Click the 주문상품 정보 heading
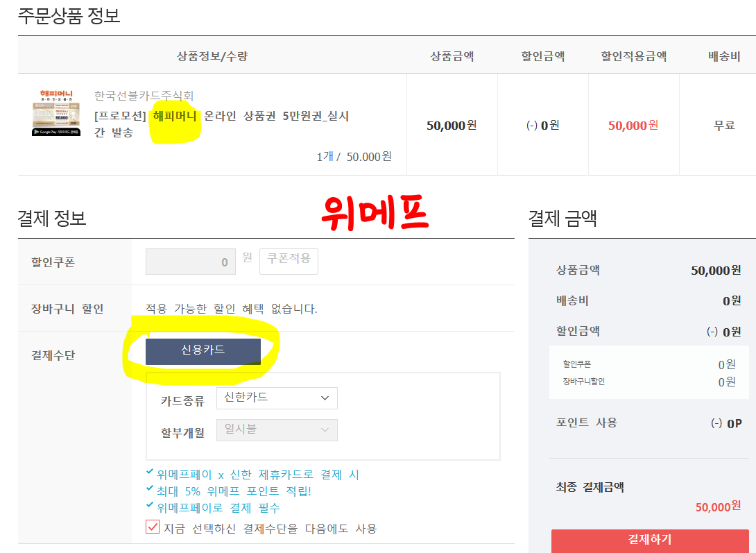 pos(69,15)
